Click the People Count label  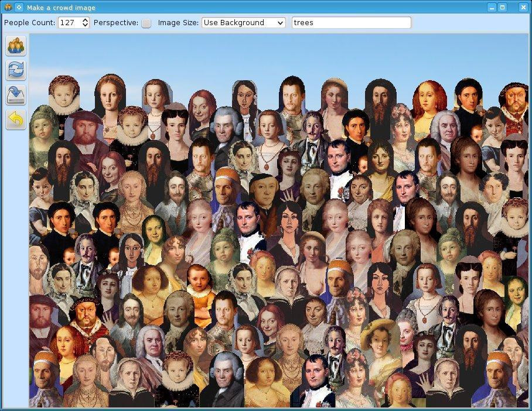[29, 23]
